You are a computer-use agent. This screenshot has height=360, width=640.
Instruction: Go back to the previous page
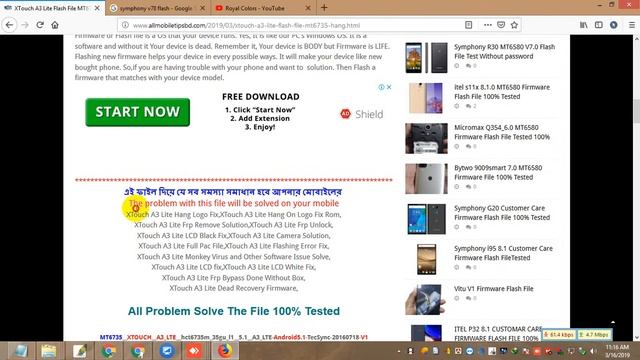(9, 25)
